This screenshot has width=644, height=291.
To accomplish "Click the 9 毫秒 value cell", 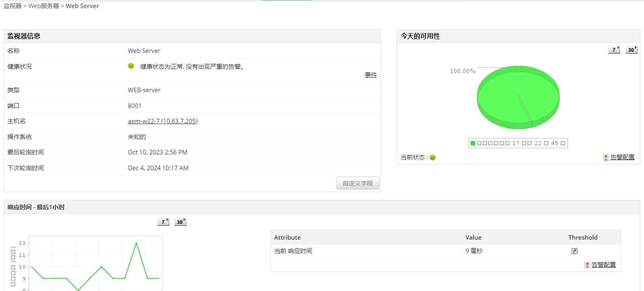I will point(474,251).
